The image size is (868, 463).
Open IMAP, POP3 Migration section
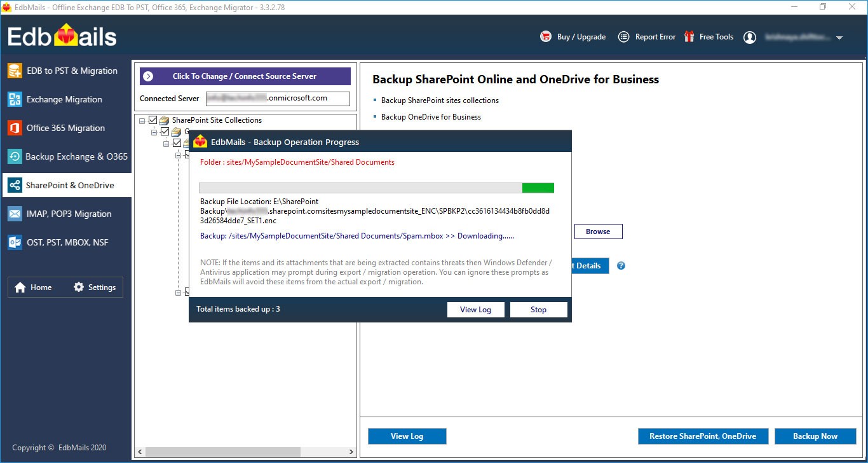[x=66, y=214]
